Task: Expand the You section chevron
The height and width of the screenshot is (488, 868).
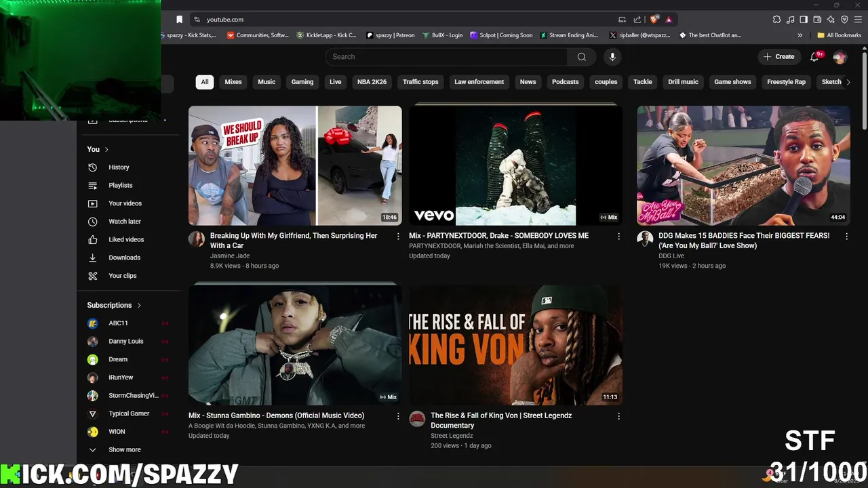Action: point(106,149)
